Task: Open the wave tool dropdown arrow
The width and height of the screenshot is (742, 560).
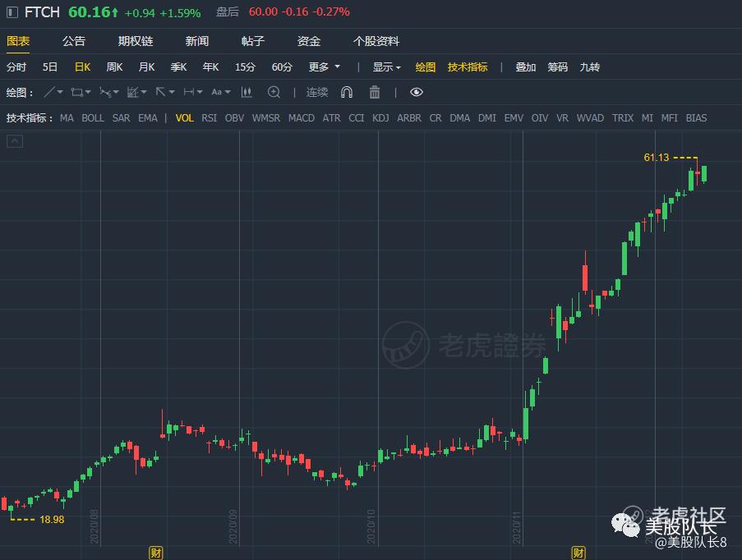Action: point(116,92)
